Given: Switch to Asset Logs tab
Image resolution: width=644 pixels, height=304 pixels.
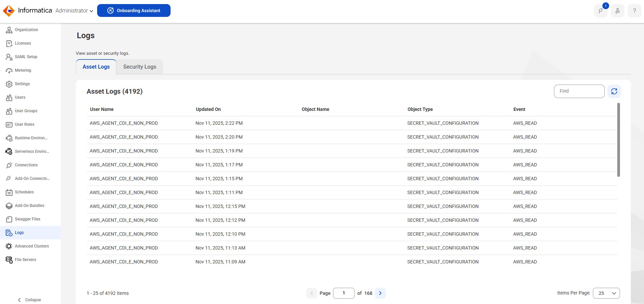Looking at the screenshot, I should point(96,67).
